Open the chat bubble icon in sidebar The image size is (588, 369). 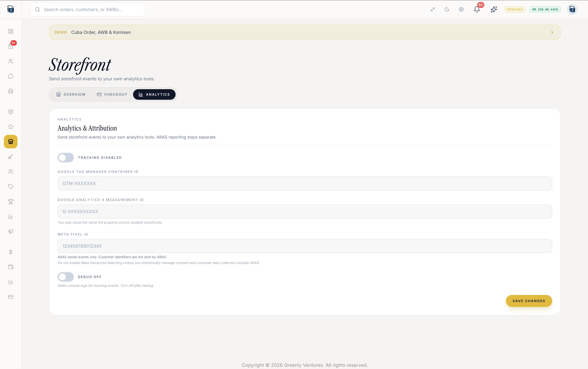[11, 76]
